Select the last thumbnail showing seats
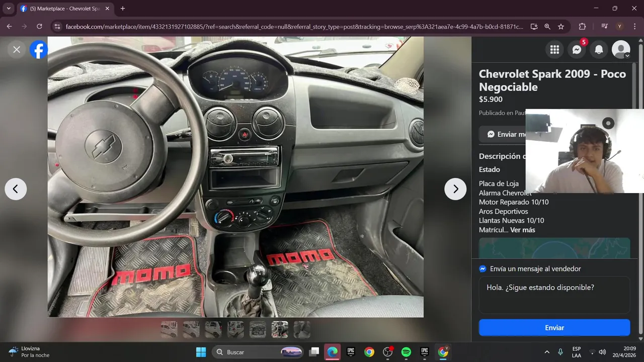Image resolution: width=644 pixels, height=362 pixels. pos(302,329)
